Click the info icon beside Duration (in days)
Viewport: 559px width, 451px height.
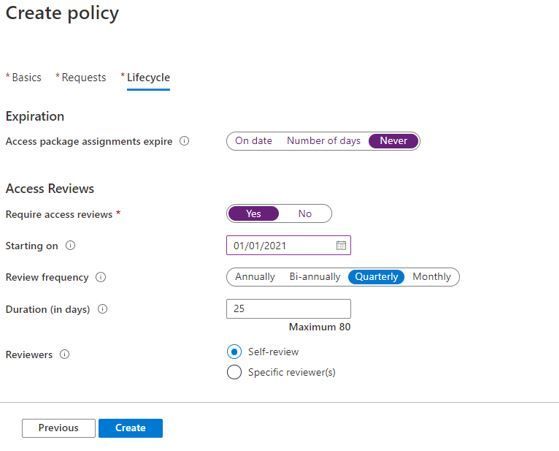pyautogui.click(x=103, y=309)
